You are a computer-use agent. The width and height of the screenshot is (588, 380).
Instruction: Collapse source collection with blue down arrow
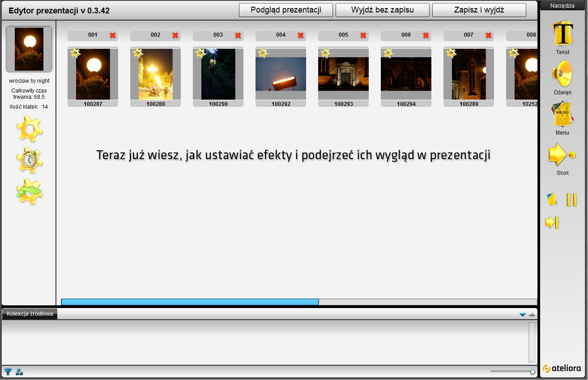tap(522, 314)
